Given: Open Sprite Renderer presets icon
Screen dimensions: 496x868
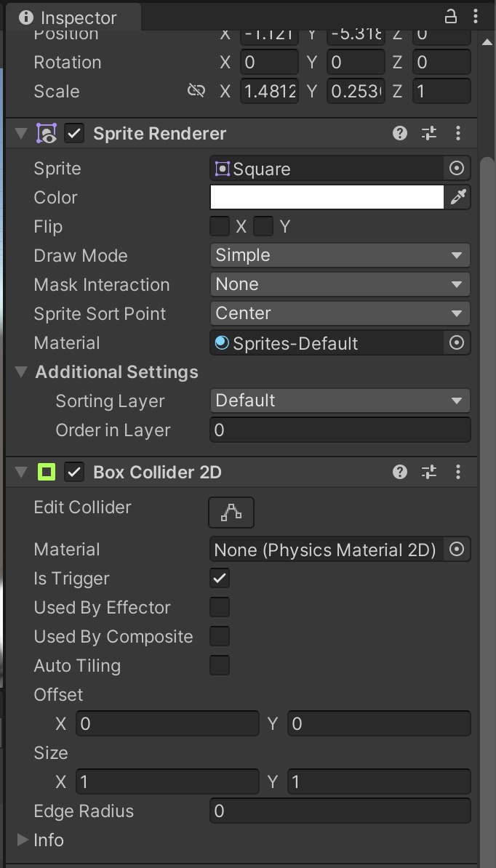Looking at the screenshot, I should coord(429,133).
